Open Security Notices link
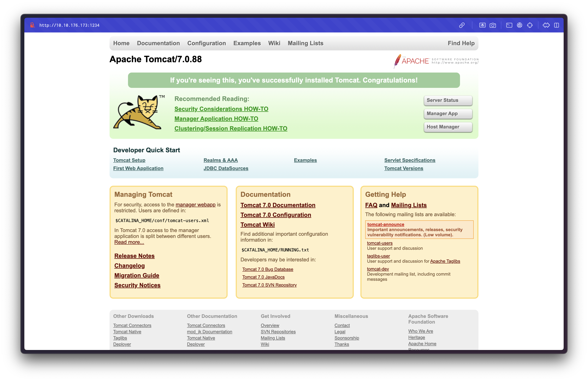The image size is (588, 381). [137, 285]
